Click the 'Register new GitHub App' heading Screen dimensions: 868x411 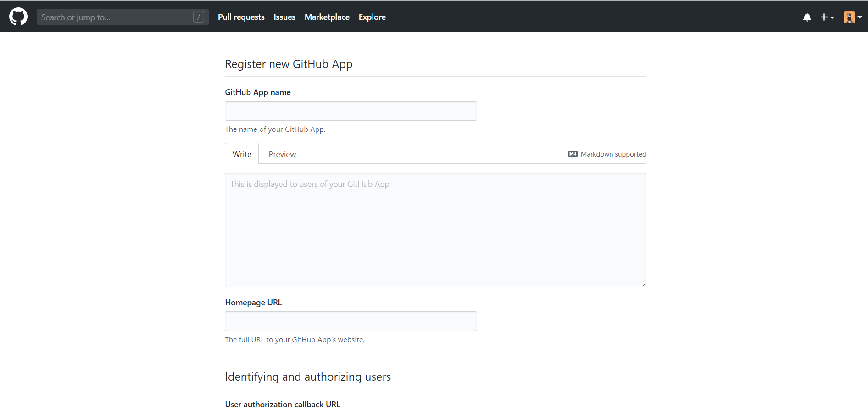pyautogui.click(x=289, y=64)
